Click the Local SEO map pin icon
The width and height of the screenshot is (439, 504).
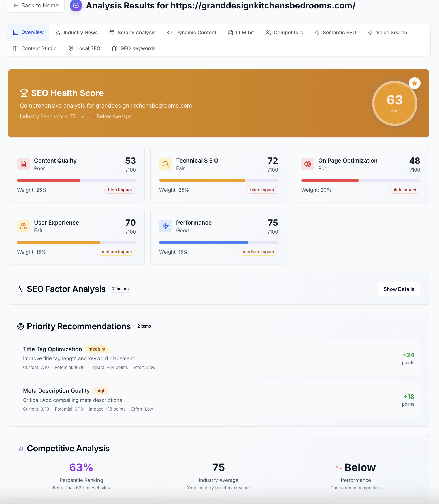[x=71, y=48]
